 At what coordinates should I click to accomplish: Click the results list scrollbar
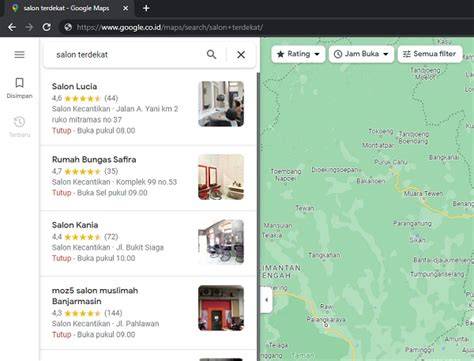(258, 217)
